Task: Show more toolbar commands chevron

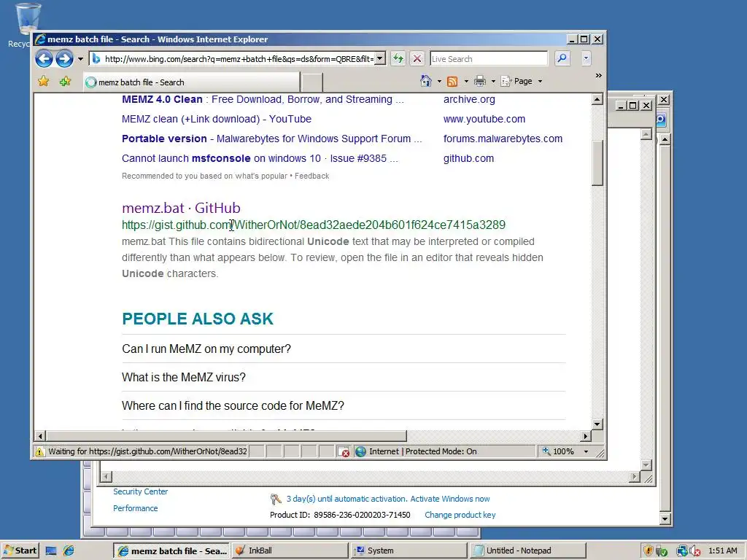Action: point(598,76)
